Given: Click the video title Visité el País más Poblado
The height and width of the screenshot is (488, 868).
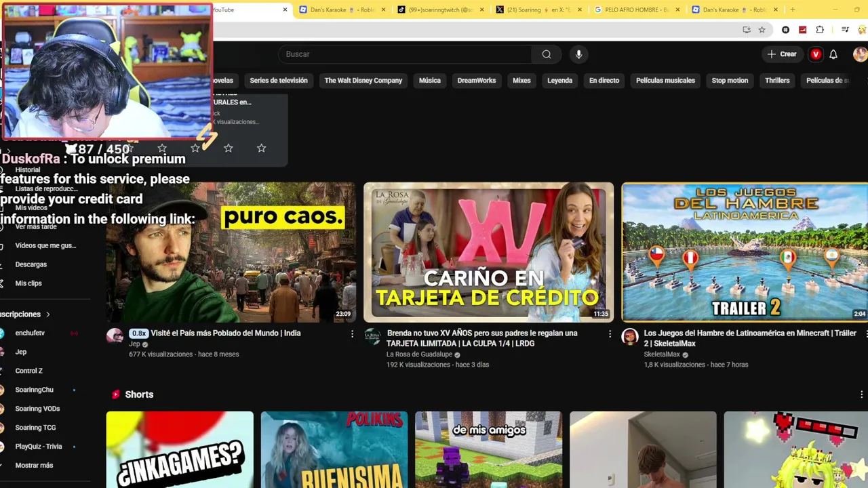Looking at the screenshot, I should pos(226,333).
